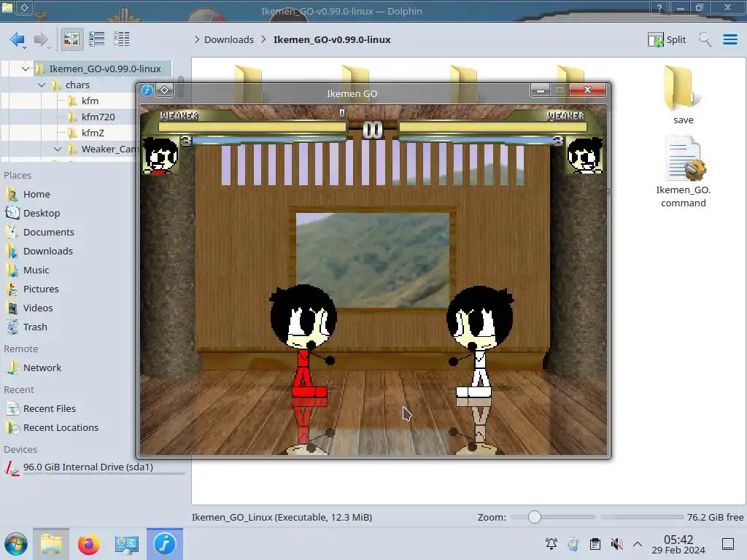Unmute the audio volume tray icon
747x560 pixels.
(616, 544)
